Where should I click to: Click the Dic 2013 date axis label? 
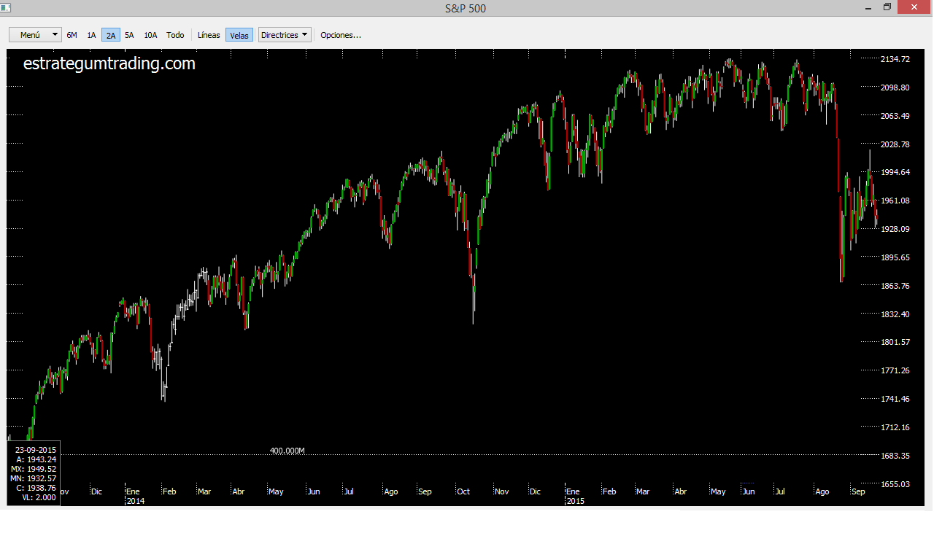(x=97, y=491)
